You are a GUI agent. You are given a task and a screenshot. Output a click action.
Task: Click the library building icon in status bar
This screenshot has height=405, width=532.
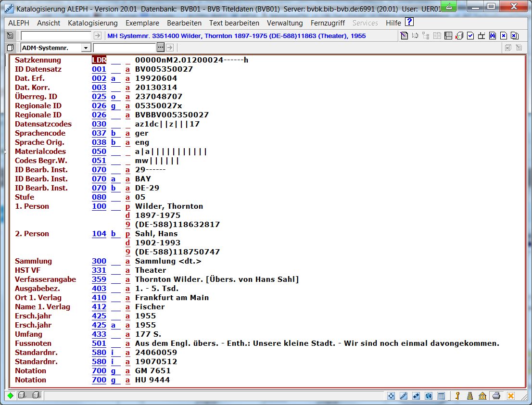(x=482, y=396)
